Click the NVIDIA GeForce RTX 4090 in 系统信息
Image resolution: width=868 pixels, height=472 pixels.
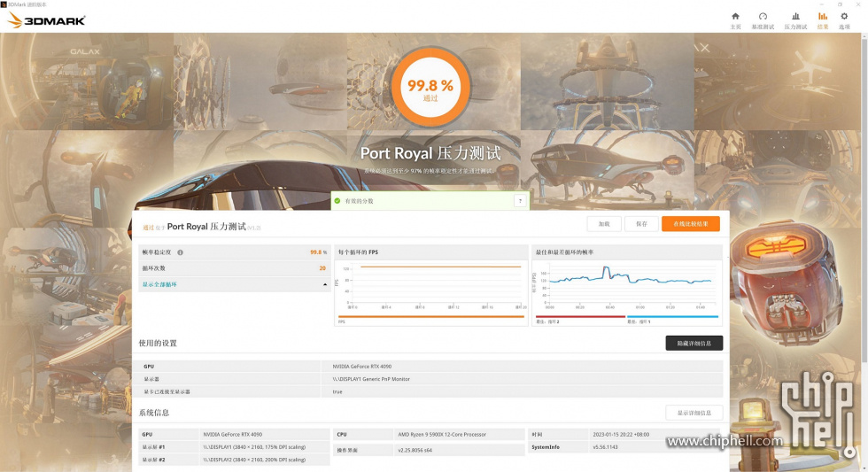pyautogui.click(x=232, y=435)
